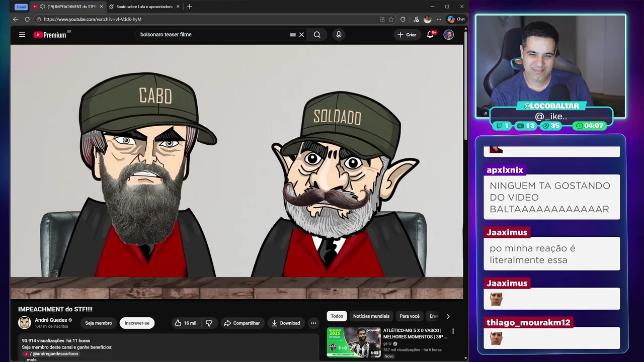Open André Guedes channel avatar
This screenshot has width=644, height=362.
(25, 323)
